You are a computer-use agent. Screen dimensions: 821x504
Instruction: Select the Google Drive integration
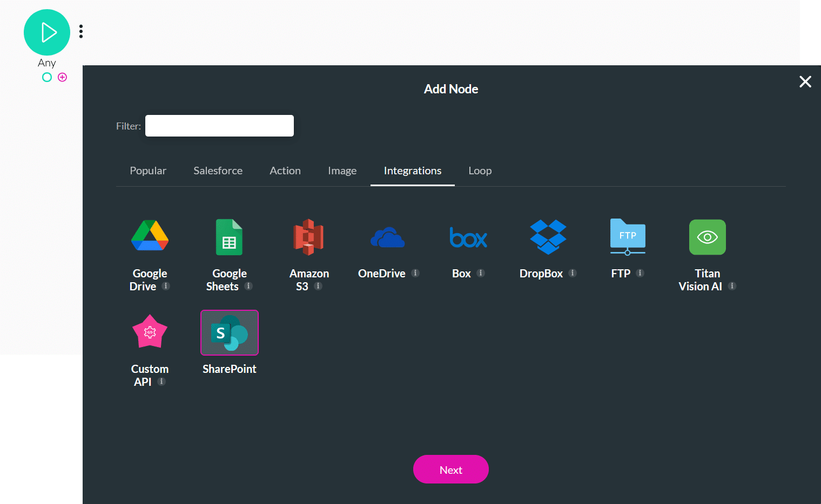click(150, 237)
